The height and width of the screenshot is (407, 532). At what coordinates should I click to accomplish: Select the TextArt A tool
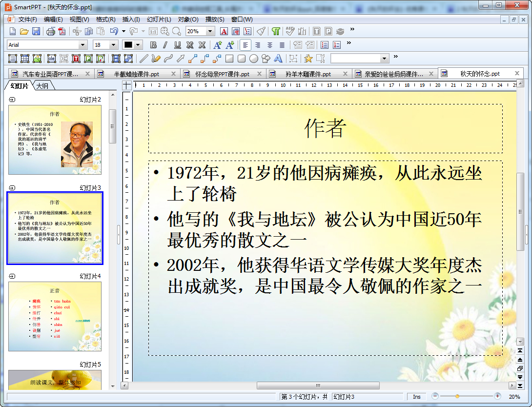coord(278,59)
